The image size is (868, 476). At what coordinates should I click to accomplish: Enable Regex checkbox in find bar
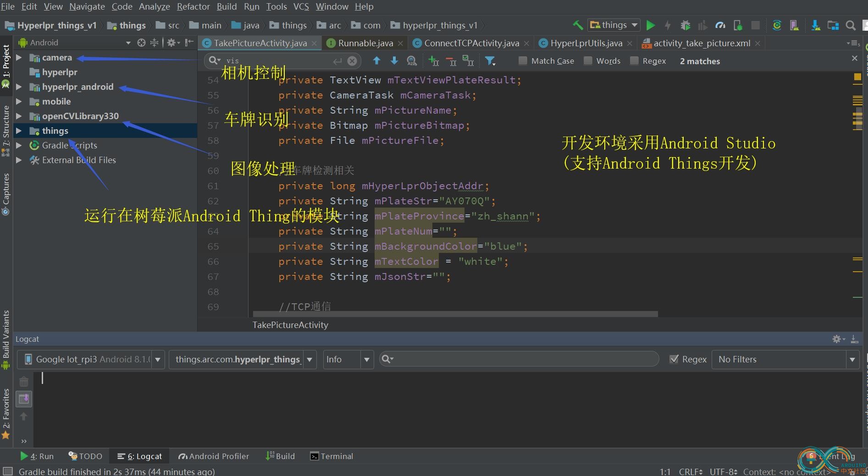634,61
